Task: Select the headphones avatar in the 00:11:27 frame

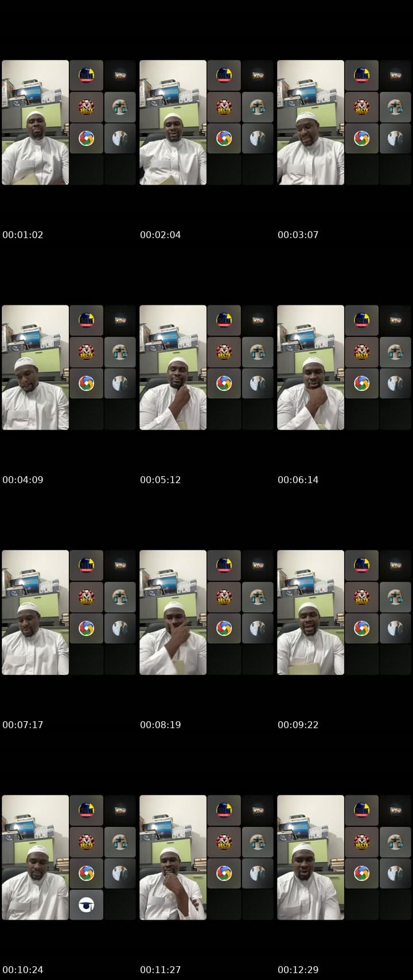Action: [258, 842]
